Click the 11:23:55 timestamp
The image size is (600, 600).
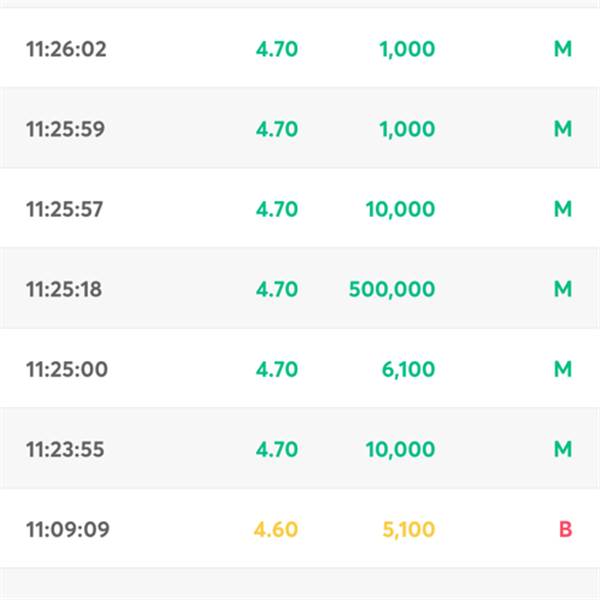[x=65, y=449]
